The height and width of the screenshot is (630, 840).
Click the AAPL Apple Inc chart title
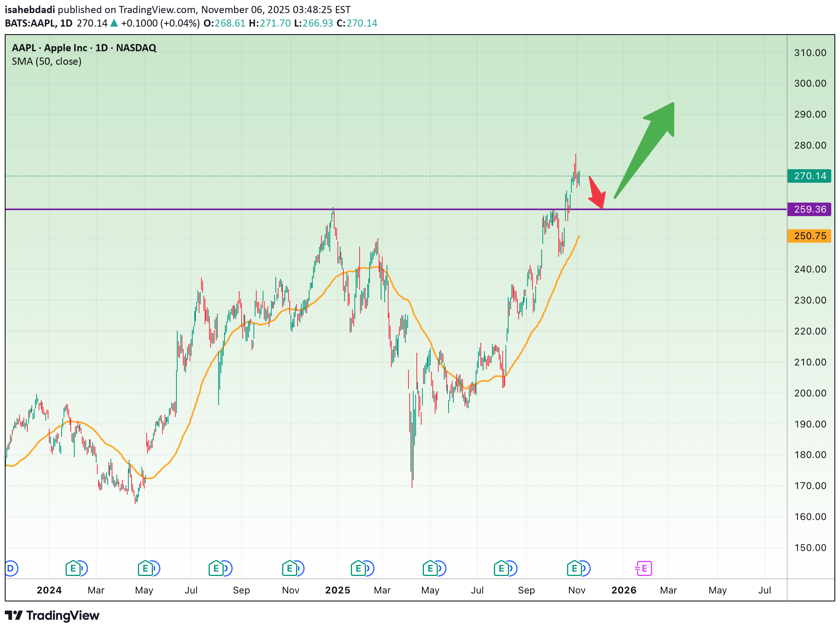tap(84, 48)
